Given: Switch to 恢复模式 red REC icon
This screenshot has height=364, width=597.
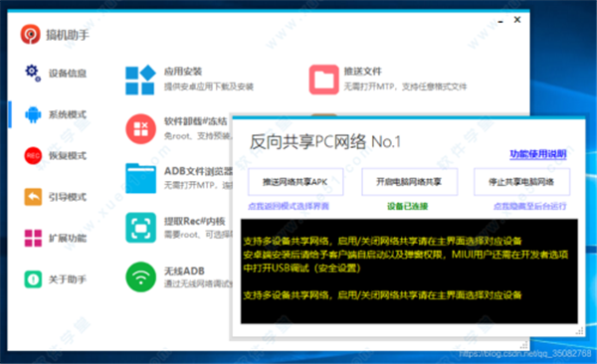Looking at the screenshot, I should pyautogui.click(x=33, y=156).
